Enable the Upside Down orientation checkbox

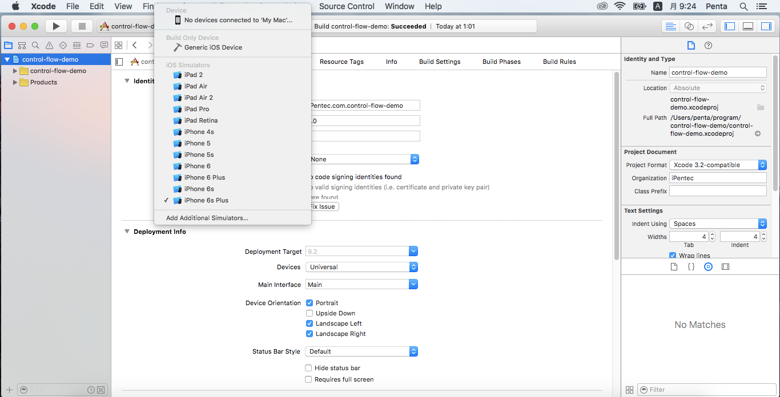pyautogui.click(x=309, y=313)
